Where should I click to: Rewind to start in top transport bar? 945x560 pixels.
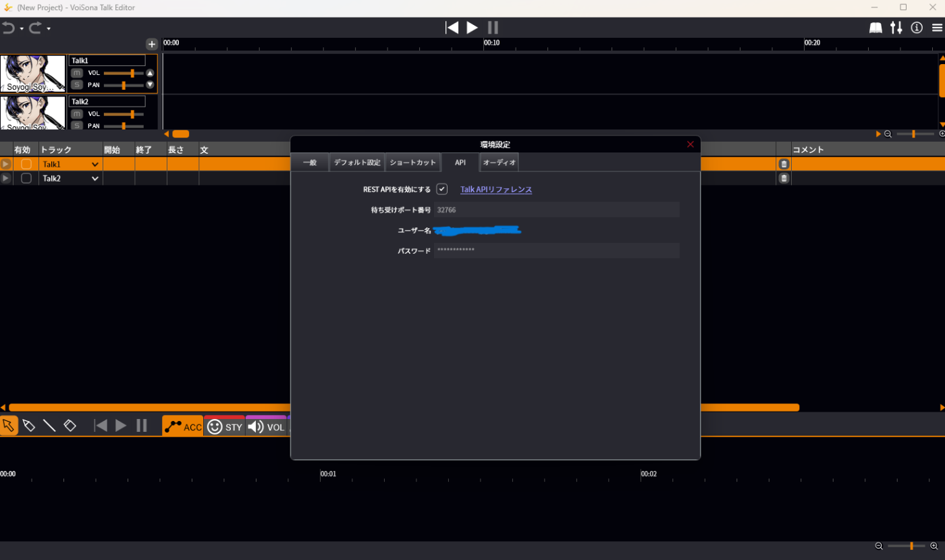tap(452, 28)
